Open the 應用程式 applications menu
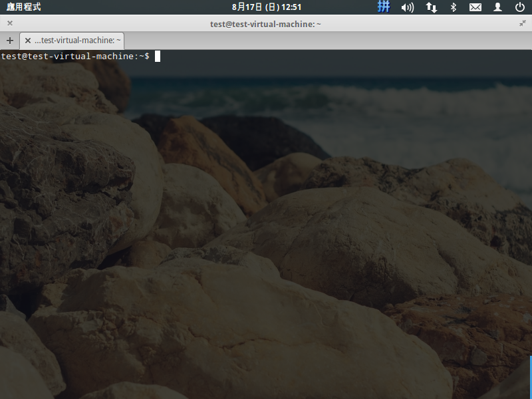 click(23, 7)
